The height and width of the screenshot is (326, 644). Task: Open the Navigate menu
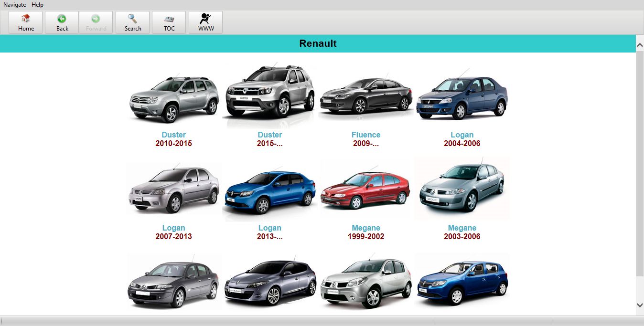(15, 5)
